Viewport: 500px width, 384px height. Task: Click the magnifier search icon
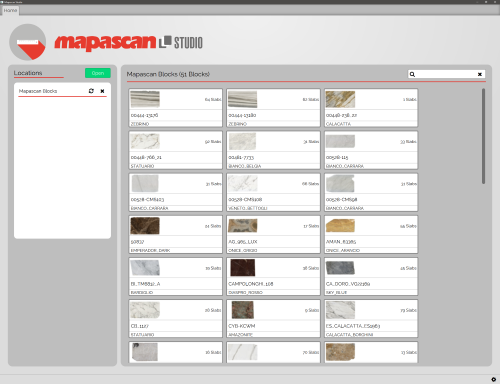click(412, 74)
